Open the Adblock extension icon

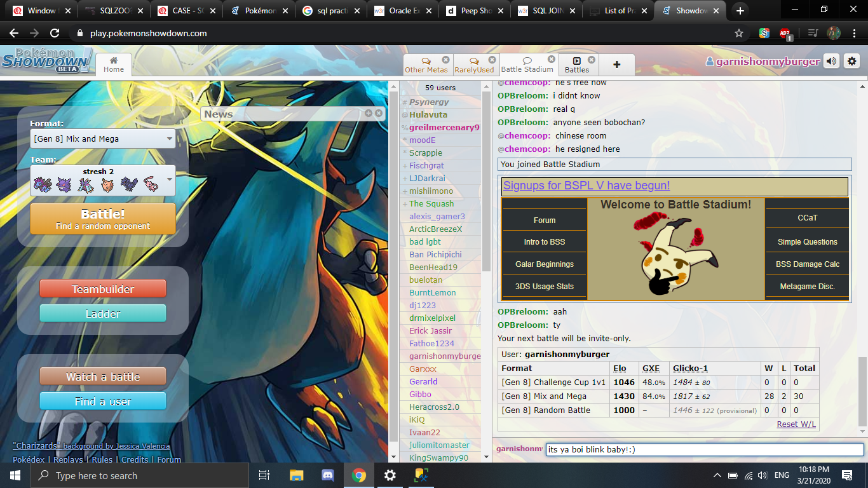click(x=785, y=34)
